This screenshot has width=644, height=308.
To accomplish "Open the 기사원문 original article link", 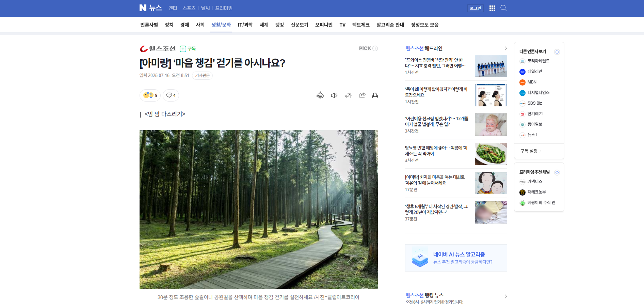I will point(202,76).
